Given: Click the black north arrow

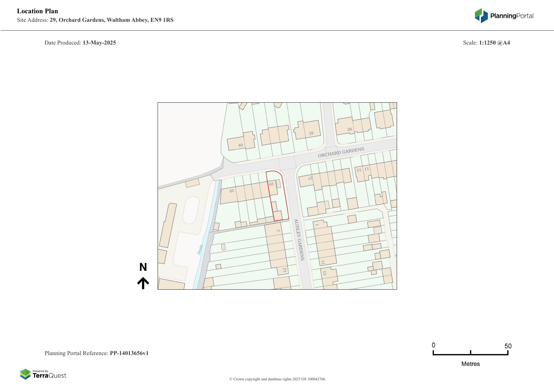Looking at the screenshot, I should click(143, 283).
